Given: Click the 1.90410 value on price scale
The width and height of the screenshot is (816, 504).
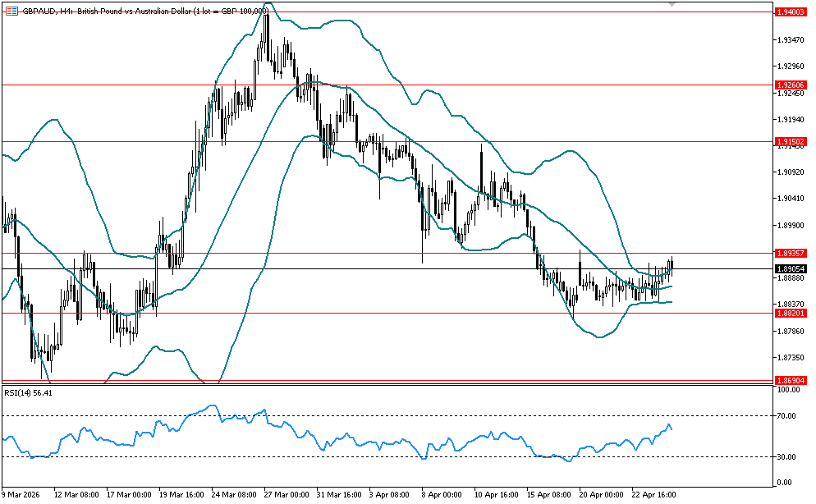Looking at the screenshot, I should pyautogui.click(x=790, y=199).
